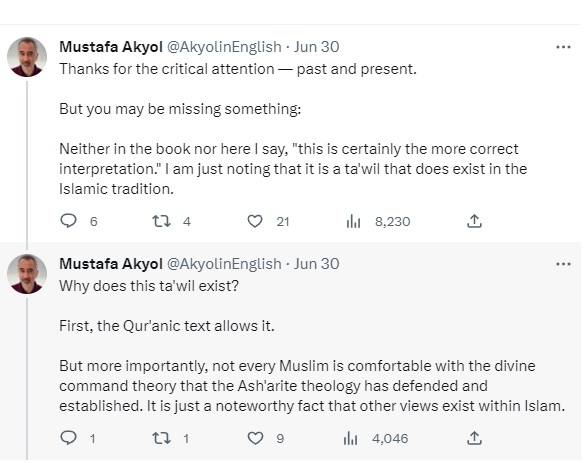Open the Jun 30 timestamp of second tweet
588x463 pixels.
point(316,264)
